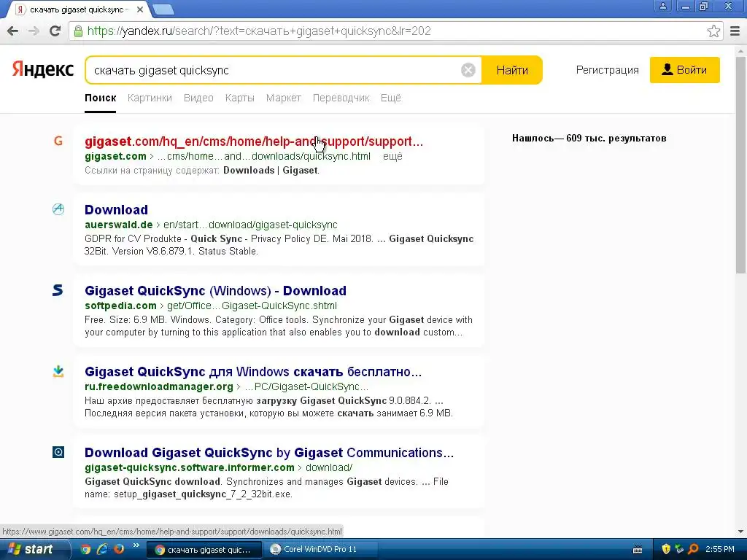747x560 pixels.
Task: Open Gigaset QuickSync (Windows) - Download result
Action: coord(215,291)
